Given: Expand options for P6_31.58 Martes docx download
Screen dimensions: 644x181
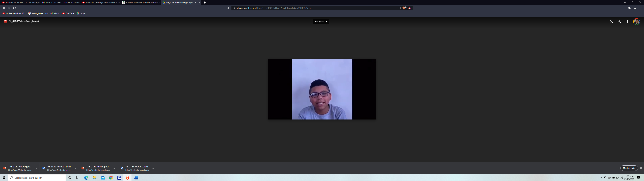Looking at the screenshot, I should [153, 168].
